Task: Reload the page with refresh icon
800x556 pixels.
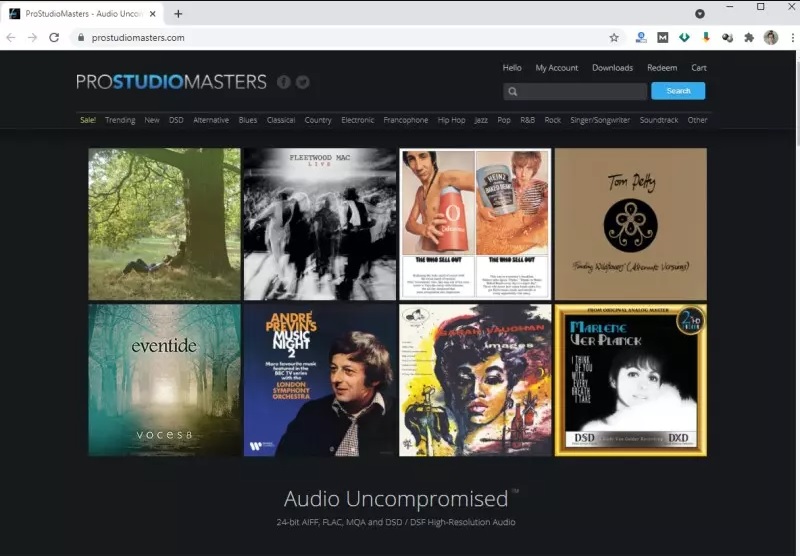Action: (54, 38)
